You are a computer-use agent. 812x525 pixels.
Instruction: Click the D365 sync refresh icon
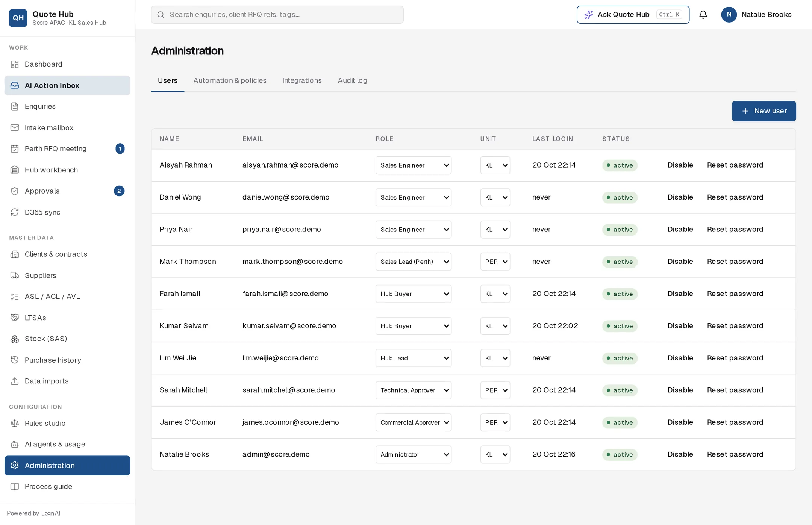15,212
